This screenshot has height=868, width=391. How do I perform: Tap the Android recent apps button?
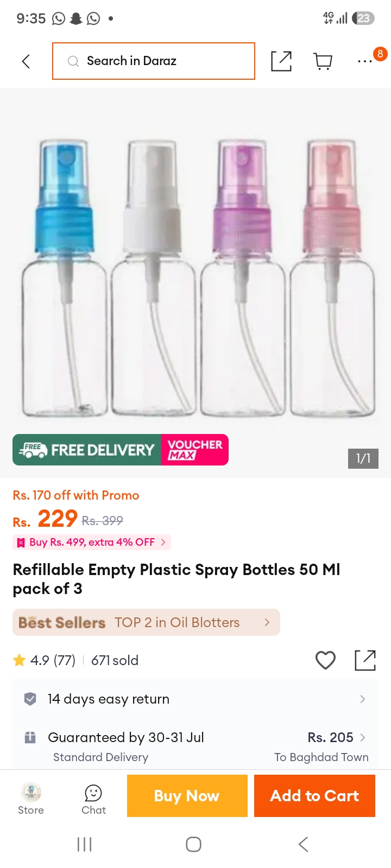[85, 844]
